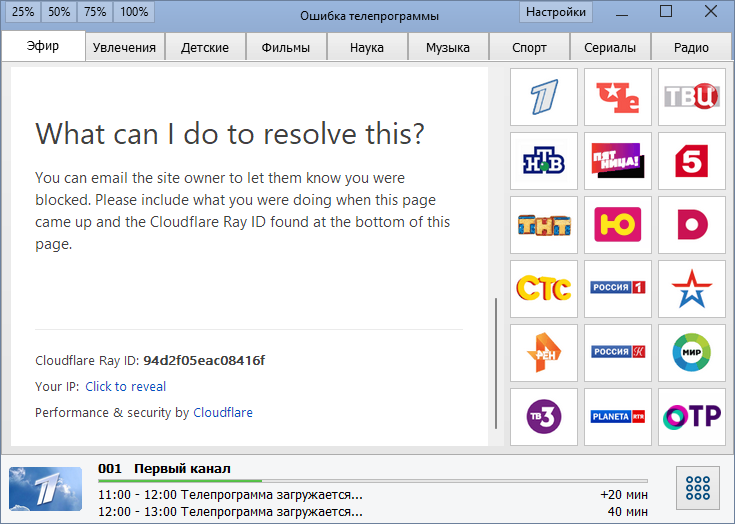Click the '001 Первый канал' title
The height and width of the screenshot is (524, 735).
coord(164,469)
